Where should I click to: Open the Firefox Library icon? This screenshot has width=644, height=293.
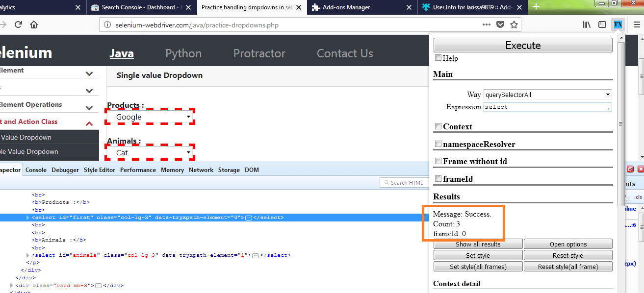(587, 24)
